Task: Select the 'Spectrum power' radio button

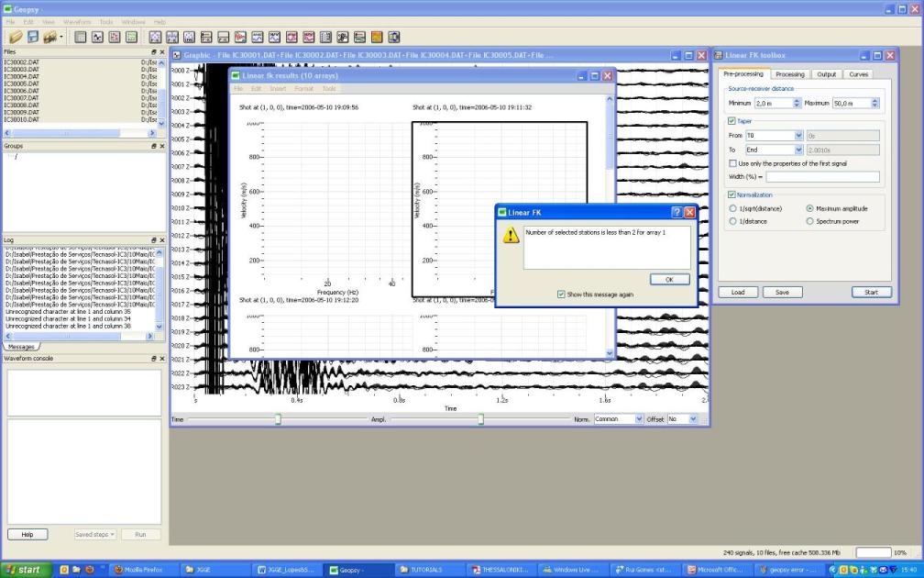Action: (x=809, y=221)
